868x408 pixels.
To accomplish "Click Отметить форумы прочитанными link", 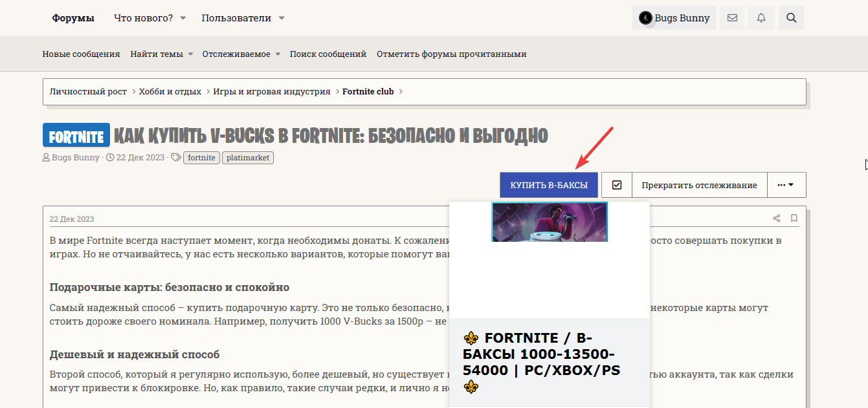I will pos(451,54).
